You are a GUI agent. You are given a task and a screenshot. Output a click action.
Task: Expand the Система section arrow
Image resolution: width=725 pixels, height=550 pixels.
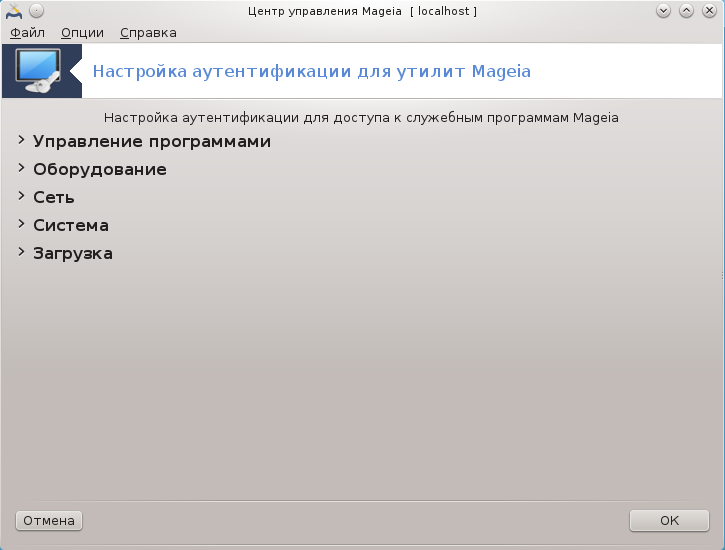pyautogui.click(x=21, y=224)
